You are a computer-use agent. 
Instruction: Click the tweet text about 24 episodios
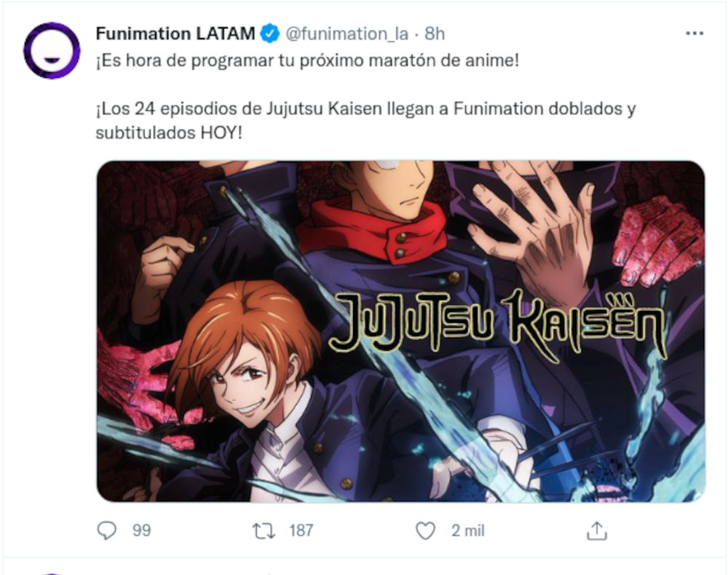point(365,121)
